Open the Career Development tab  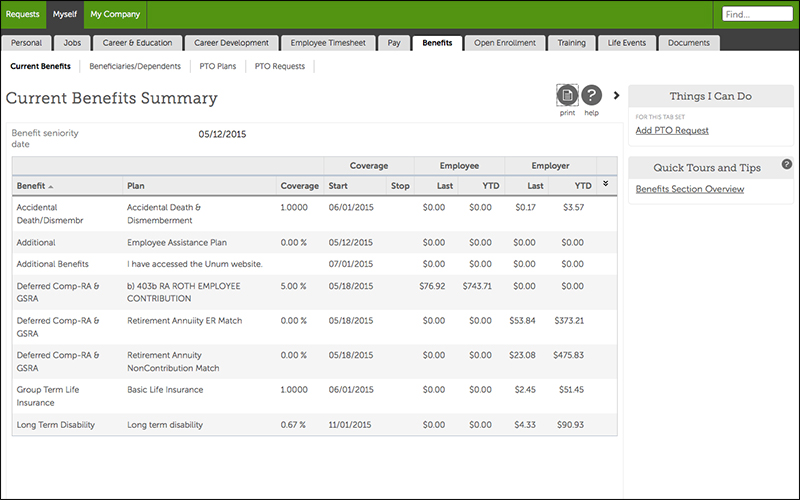231,43
